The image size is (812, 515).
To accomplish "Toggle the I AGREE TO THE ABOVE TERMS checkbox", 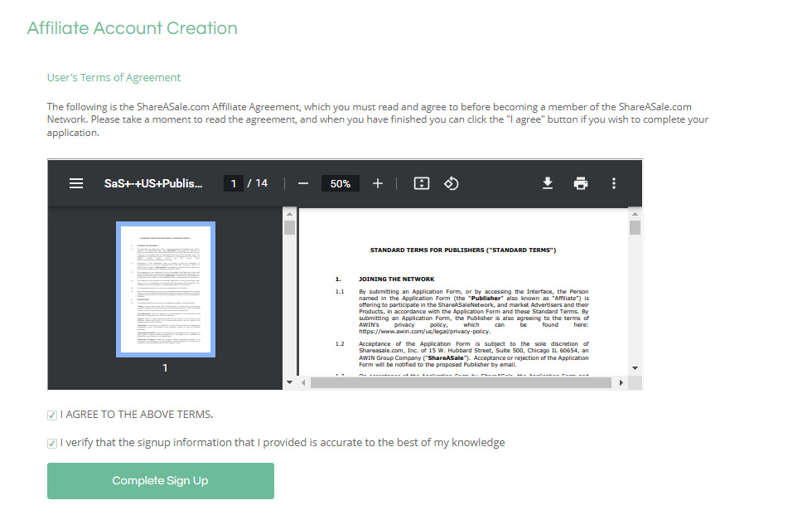I will (x=51, y=415).
